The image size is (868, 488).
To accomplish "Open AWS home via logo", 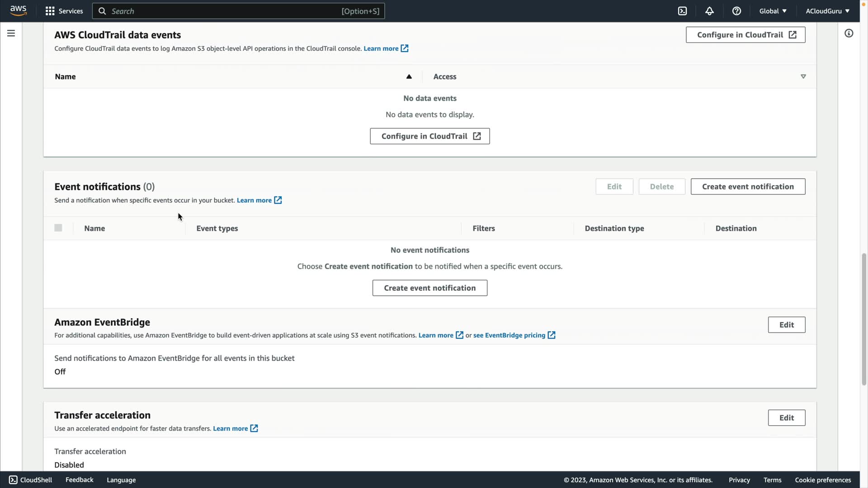I will tap(18, 11).
